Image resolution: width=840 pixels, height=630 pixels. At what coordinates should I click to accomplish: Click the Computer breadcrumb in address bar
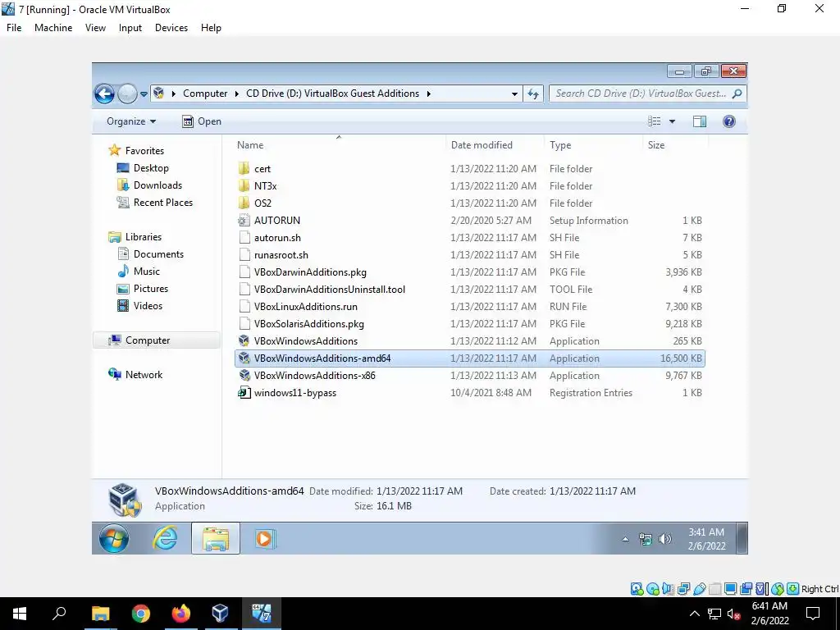pos(205,94)
